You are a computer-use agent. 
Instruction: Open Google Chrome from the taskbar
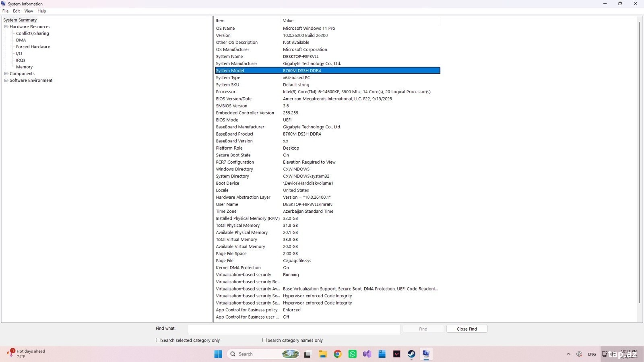tap(337, 354)
